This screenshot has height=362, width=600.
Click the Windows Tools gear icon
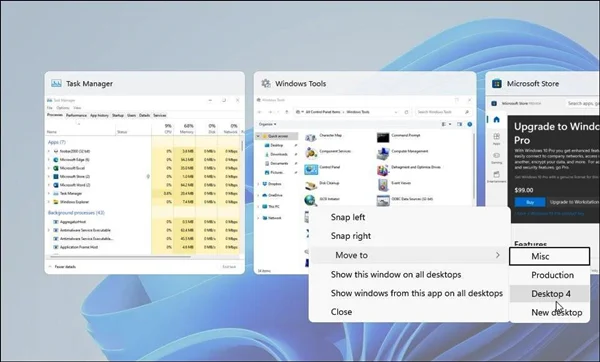pos(266,83)
